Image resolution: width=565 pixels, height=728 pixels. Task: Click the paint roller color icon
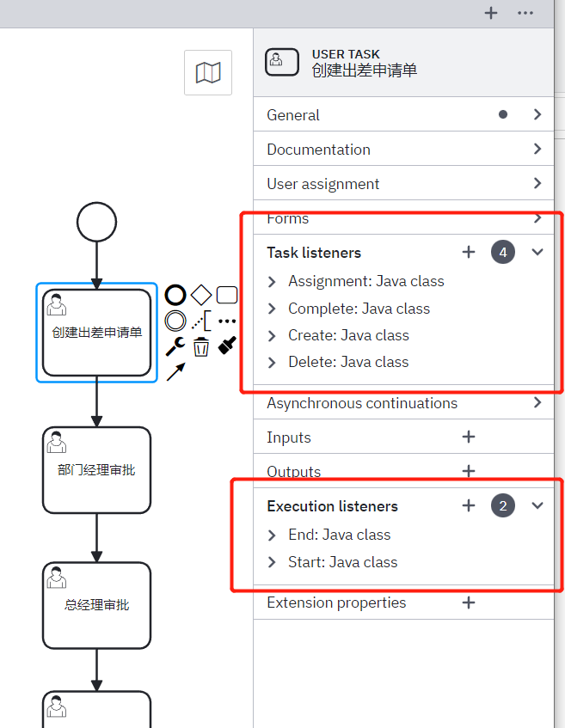(x=227, y=346)
